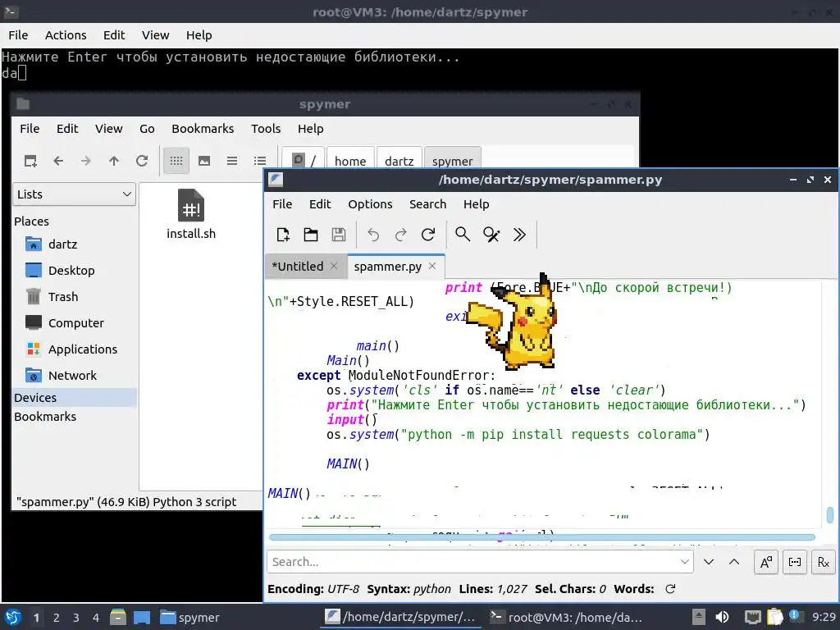Image resolution: width=840 pixels, height=630 pixels.
Task: Open file manager Tools menu
Action: tap(266, 129)
